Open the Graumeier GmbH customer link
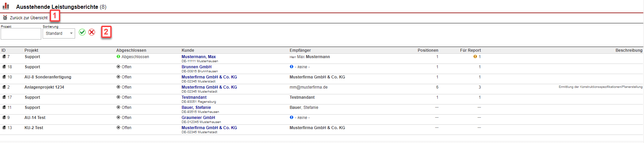This screenshot has height=143, width=644. (198, 118)
